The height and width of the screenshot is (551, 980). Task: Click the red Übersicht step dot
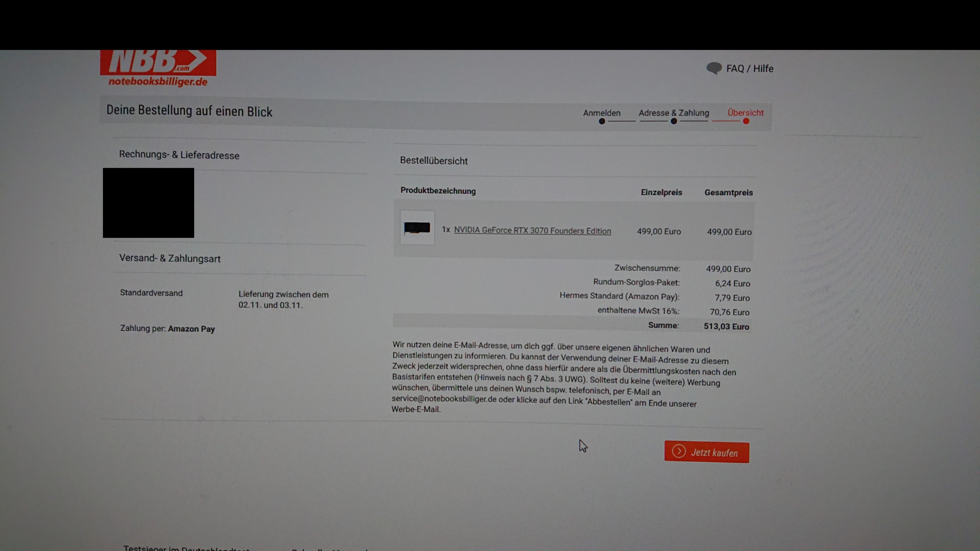(746, 121)
